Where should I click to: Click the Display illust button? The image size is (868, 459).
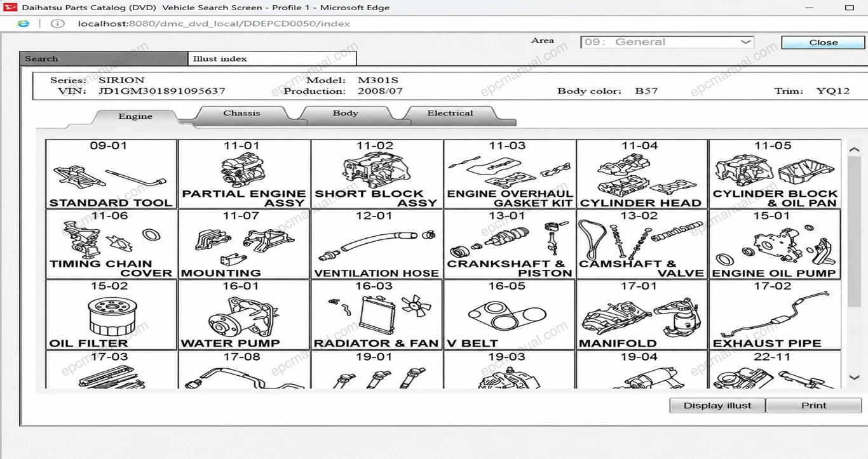coord(717,406)
